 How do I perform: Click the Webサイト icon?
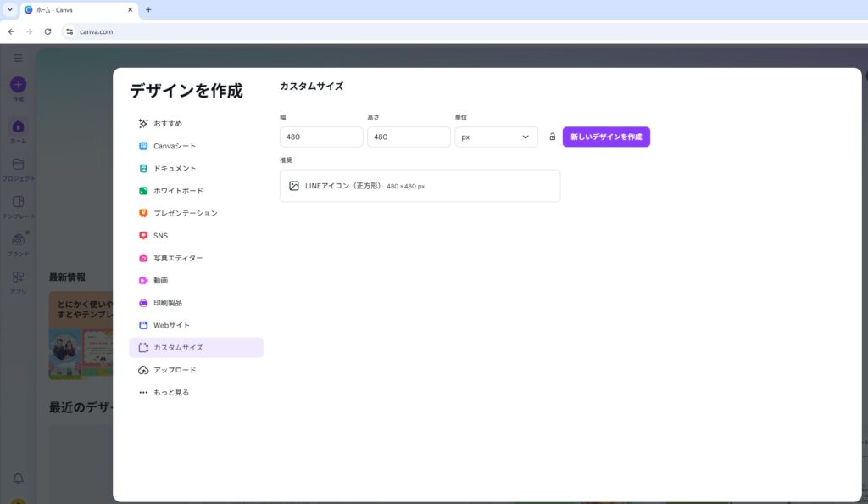[142, 325]
